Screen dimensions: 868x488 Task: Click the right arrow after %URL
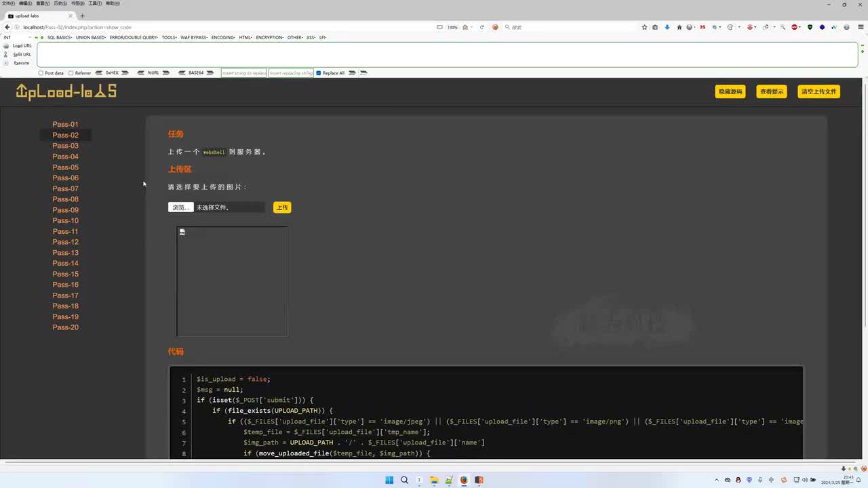[166, 73]
